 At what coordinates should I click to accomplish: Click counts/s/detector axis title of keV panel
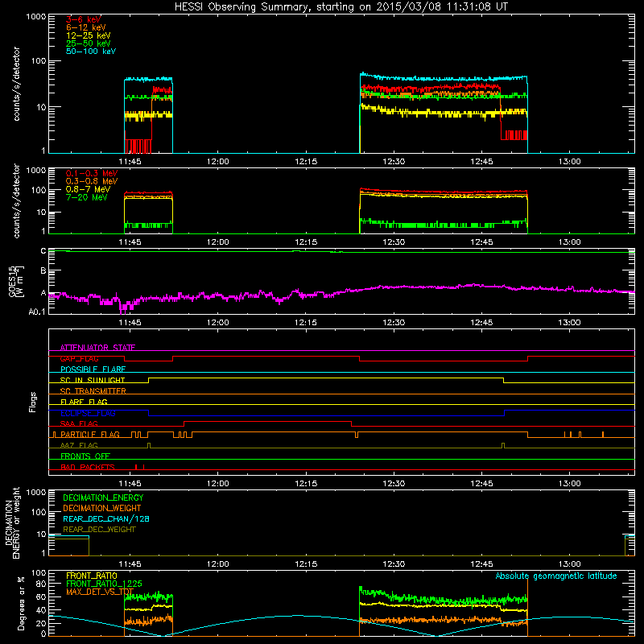[x=16, y=84]
